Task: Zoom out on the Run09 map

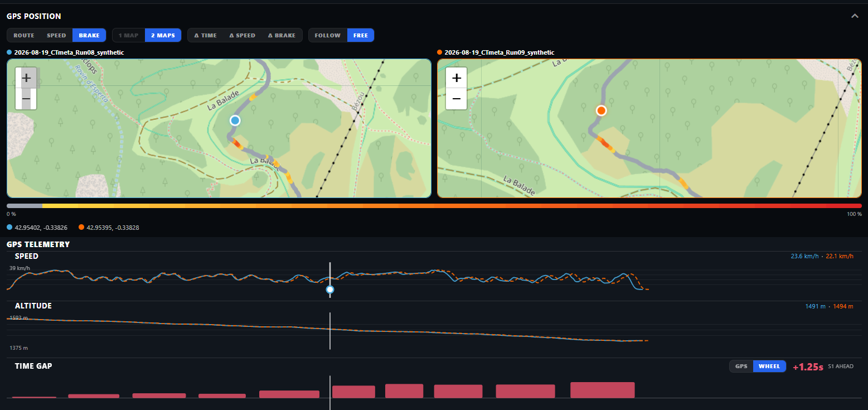Action: pos(457,99)
